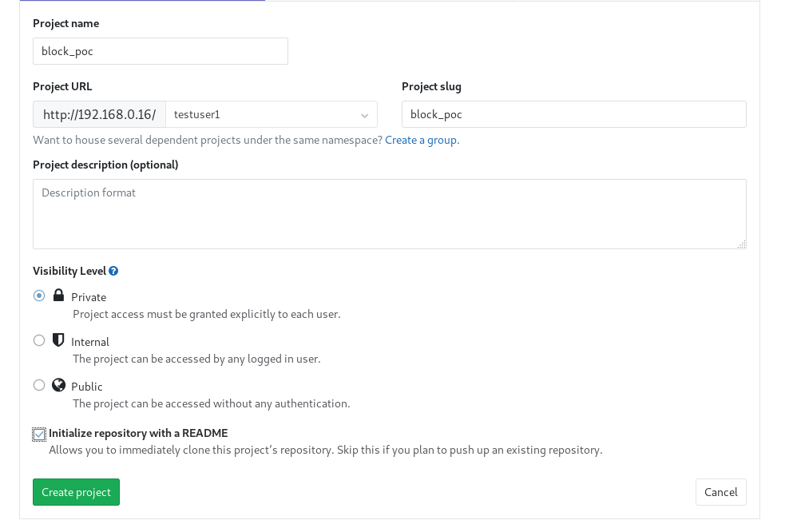Open the testuser1 namespace dropdown
Viewport: 793px width, 532px height.
271,114
